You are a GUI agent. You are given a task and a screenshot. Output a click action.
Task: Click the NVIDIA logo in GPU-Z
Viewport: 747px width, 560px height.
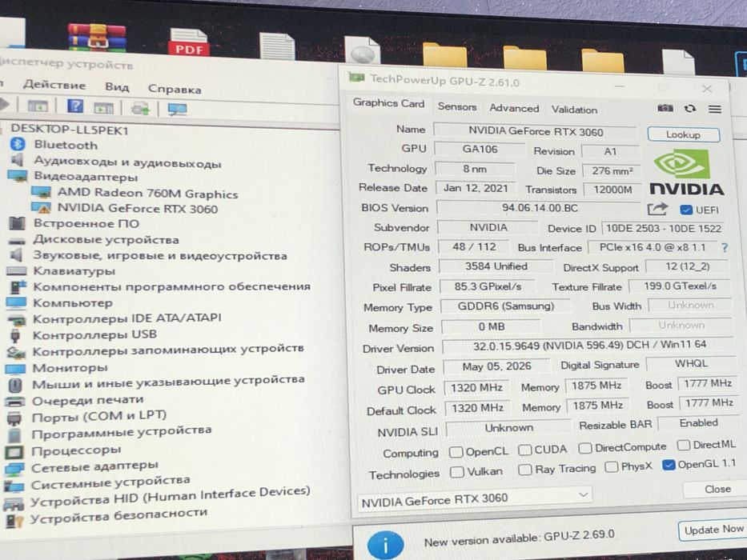[x=686, y=173]
